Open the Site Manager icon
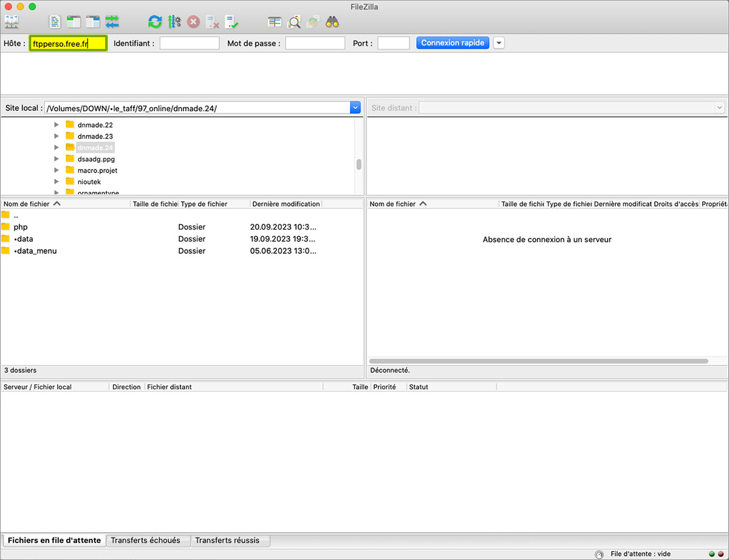729x560 pixels. click(x=11, y=22)
